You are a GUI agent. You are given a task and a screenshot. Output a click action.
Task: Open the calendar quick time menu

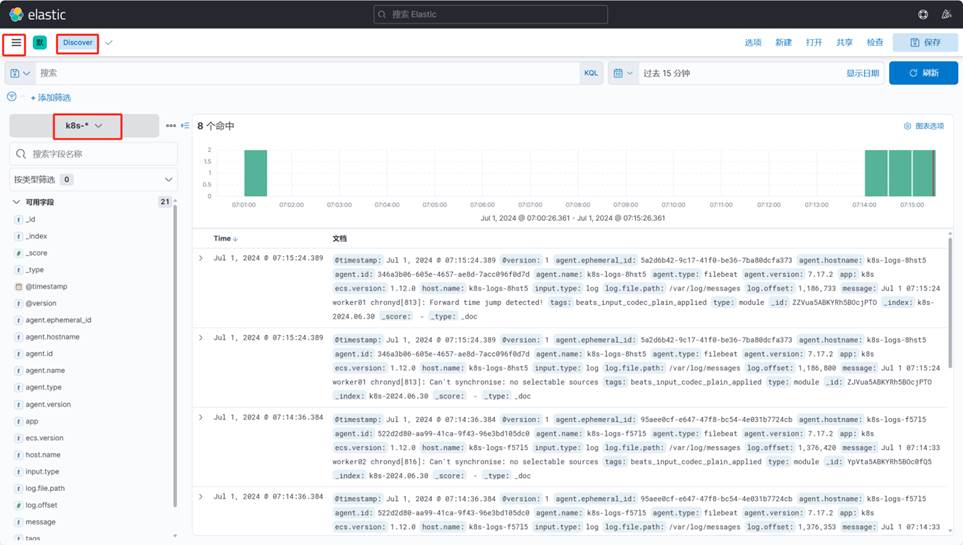tap(622, 73)
